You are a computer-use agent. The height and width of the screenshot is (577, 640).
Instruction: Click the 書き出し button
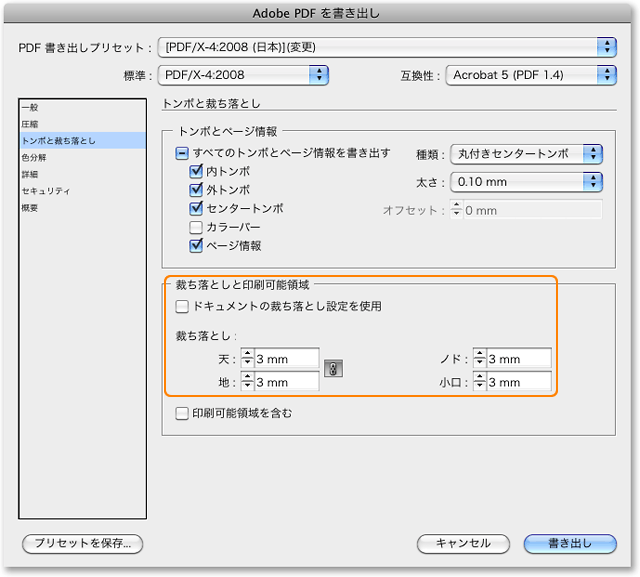(570, 543)
